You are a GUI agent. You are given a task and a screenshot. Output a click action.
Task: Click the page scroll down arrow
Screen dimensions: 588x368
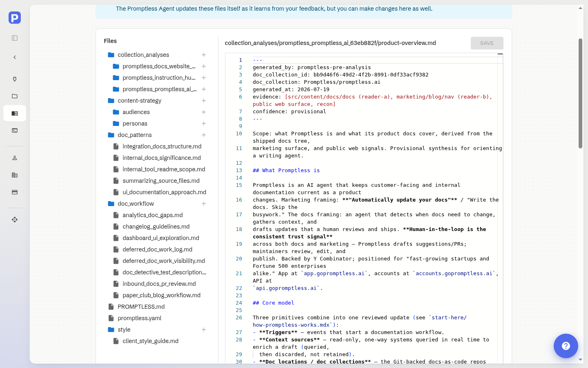(580, 360)
